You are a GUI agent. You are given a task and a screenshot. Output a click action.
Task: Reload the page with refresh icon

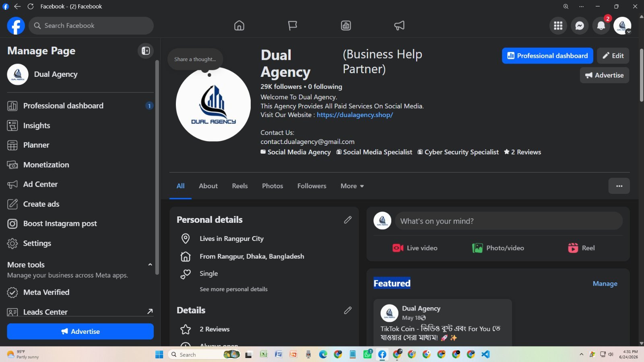click(x=31, y=6)
